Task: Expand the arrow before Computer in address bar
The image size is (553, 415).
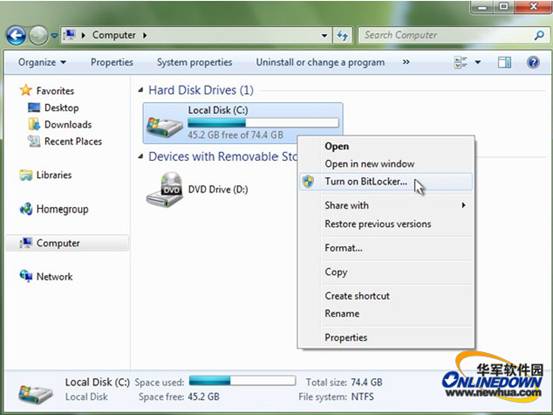Action: coord(84,35)
